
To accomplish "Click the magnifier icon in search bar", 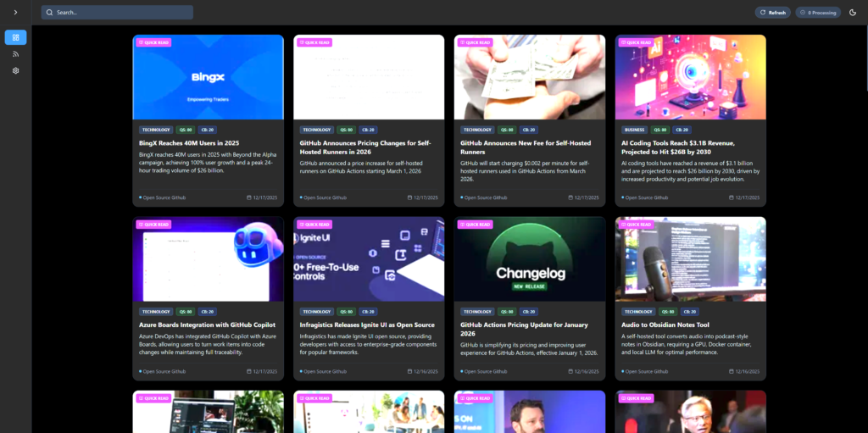I will (49, 13).
